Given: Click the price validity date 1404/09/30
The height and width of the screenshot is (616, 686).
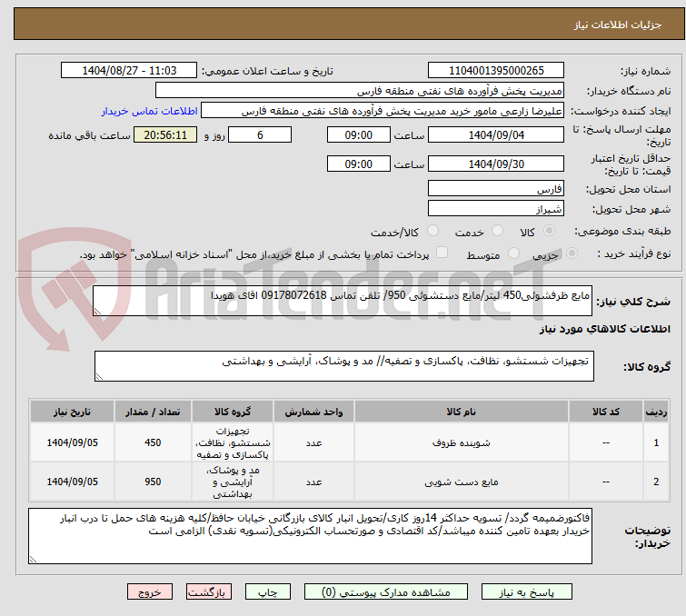Looking at the screenshot, I should (496, 164).
